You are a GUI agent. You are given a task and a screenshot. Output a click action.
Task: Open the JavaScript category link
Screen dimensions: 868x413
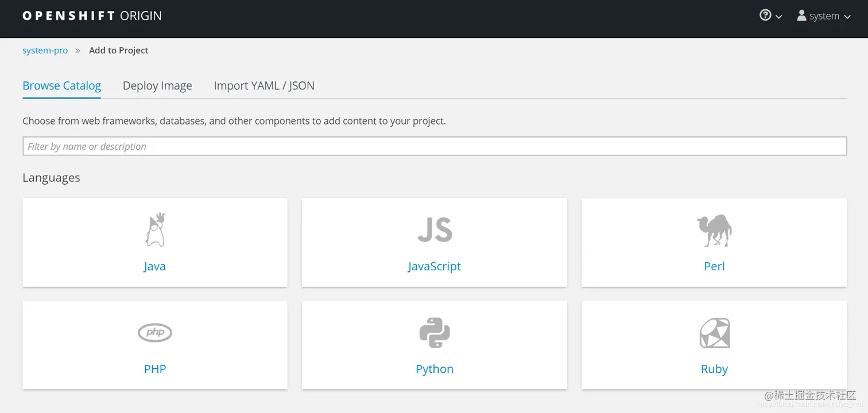click(435, 266)
